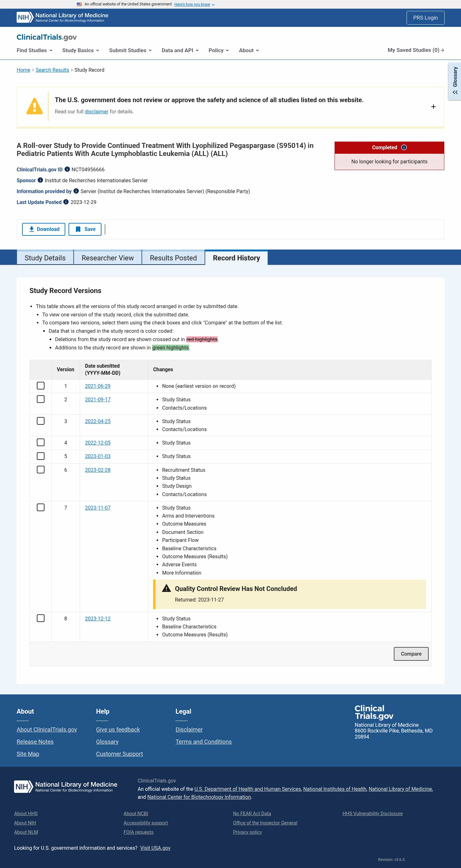Viewport: 461px width, 868px height.
Task: Click the PRS Login button
Action: coord(425,18)
